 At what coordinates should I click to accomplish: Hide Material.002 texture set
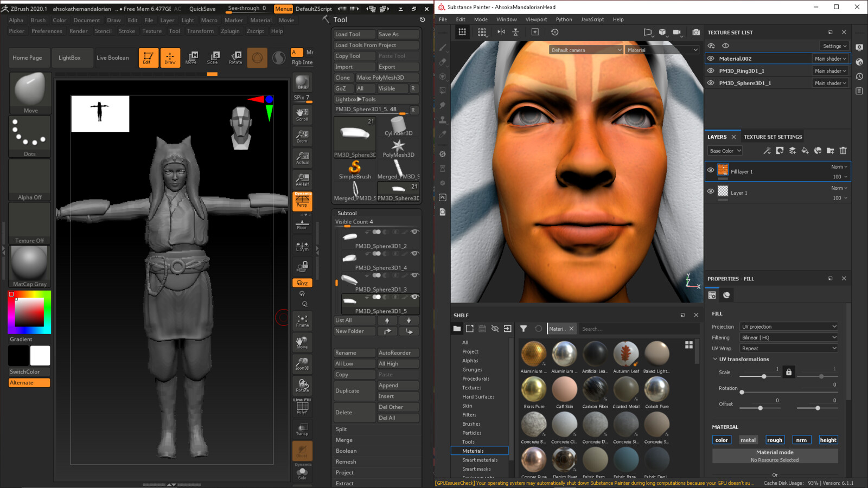(711, 59)
